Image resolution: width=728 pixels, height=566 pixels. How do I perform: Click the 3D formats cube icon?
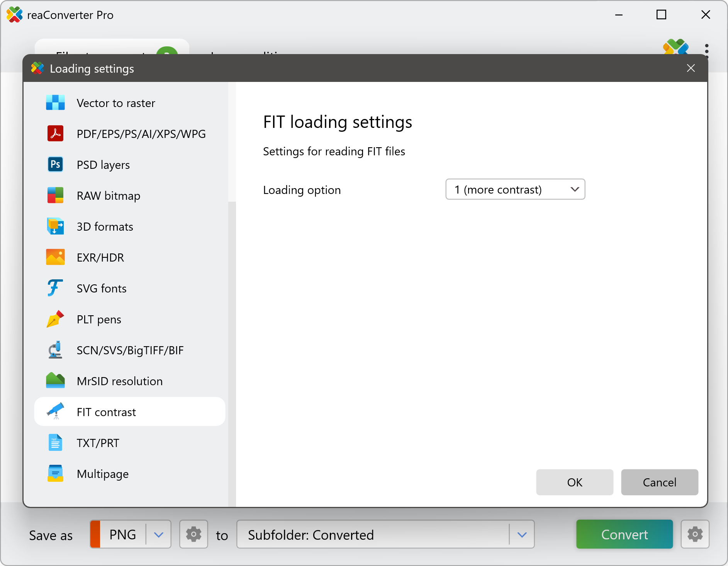[x=55, y=226]
